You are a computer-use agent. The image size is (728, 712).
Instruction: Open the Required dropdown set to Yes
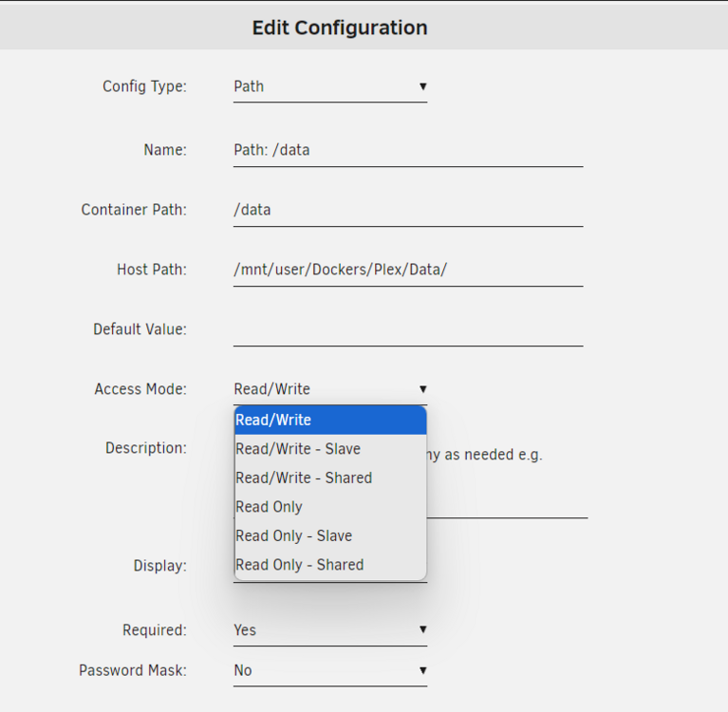[330, 630]
